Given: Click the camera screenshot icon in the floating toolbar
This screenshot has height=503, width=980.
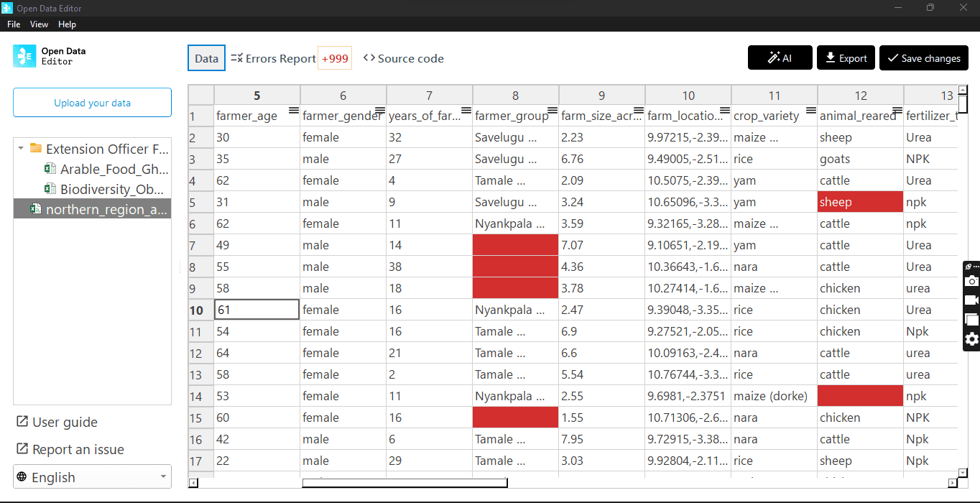Looking at the screenshot, I should tap(971, 281).
